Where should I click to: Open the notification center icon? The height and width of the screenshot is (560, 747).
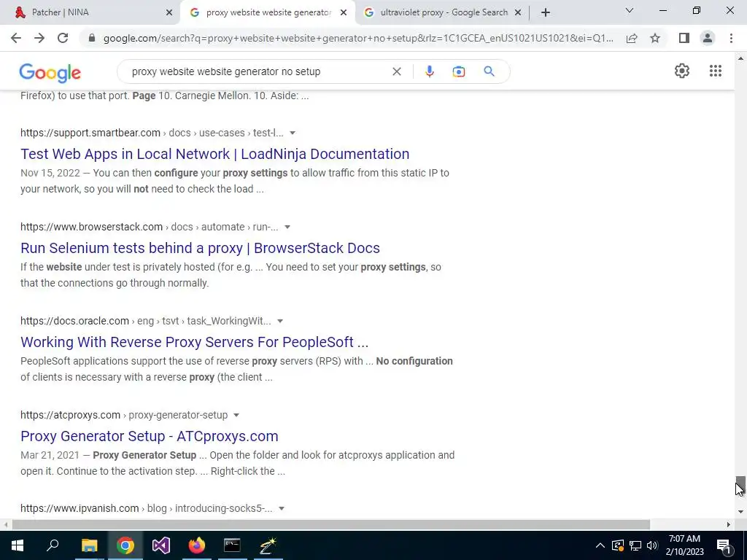[x=724, y=545]
